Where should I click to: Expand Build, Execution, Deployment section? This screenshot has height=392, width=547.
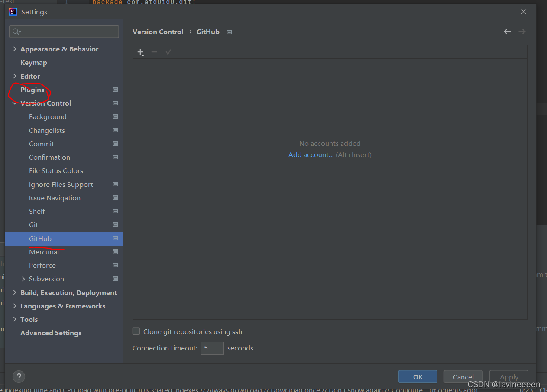(x=15, y=292)
